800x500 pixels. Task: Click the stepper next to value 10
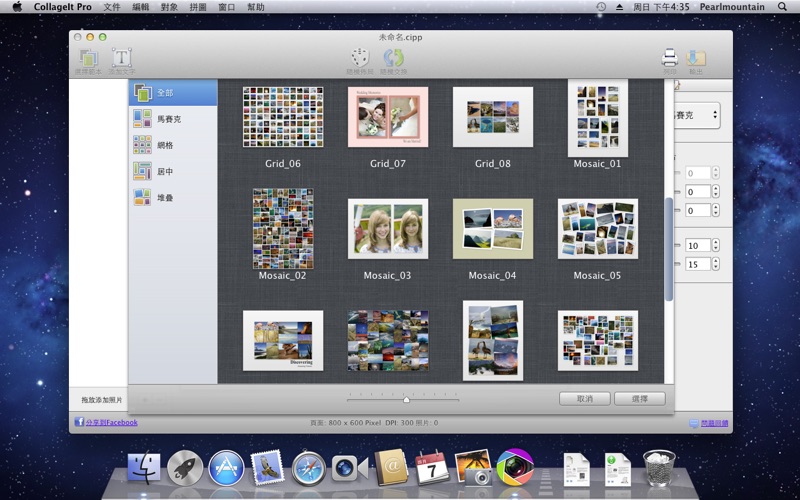715,245
